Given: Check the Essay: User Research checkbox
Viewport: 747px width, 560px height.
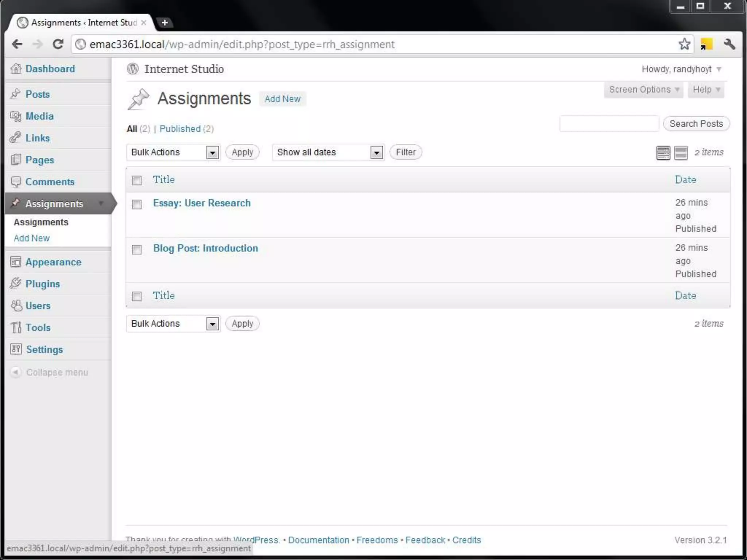Looking at the screenshot, I should [137, 204].
